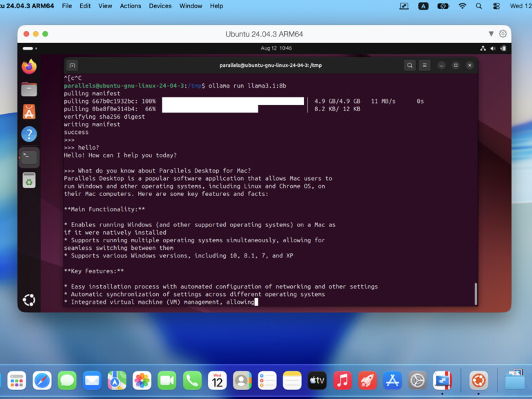
Task: Click the battery charging icon in menu bar
Action: tap(443, 6)
